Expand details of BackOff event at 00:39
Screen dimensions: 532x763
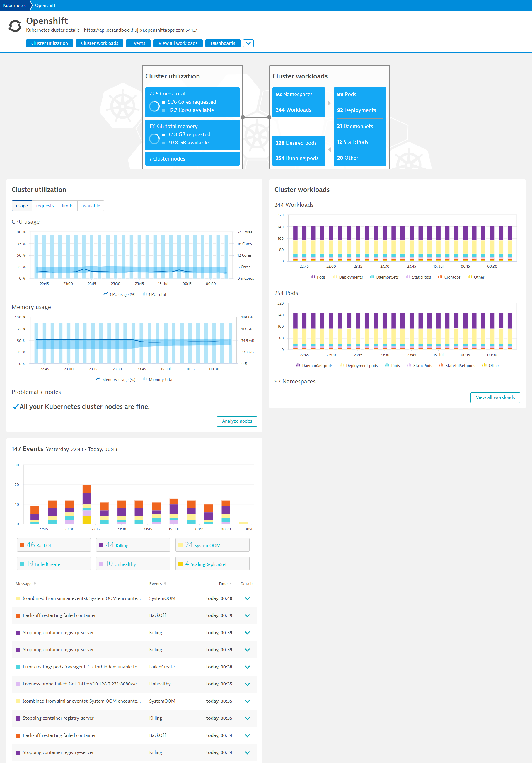(247, 615)
